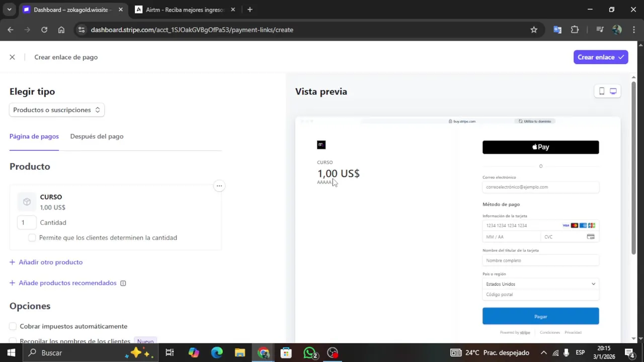Go back in browser history

(x=11, y=30)
